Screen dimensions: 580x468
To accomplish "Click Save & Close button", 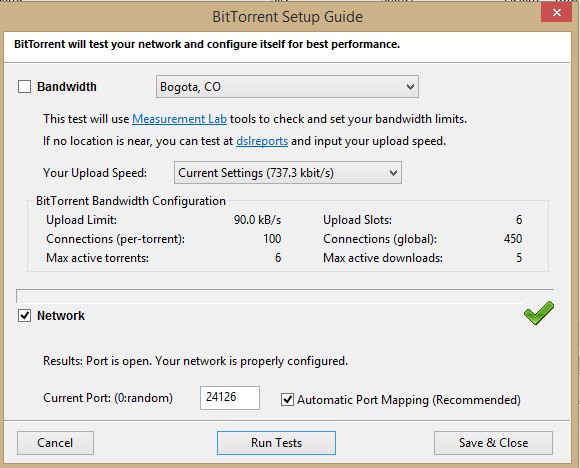I will click(x=493, y=443).
